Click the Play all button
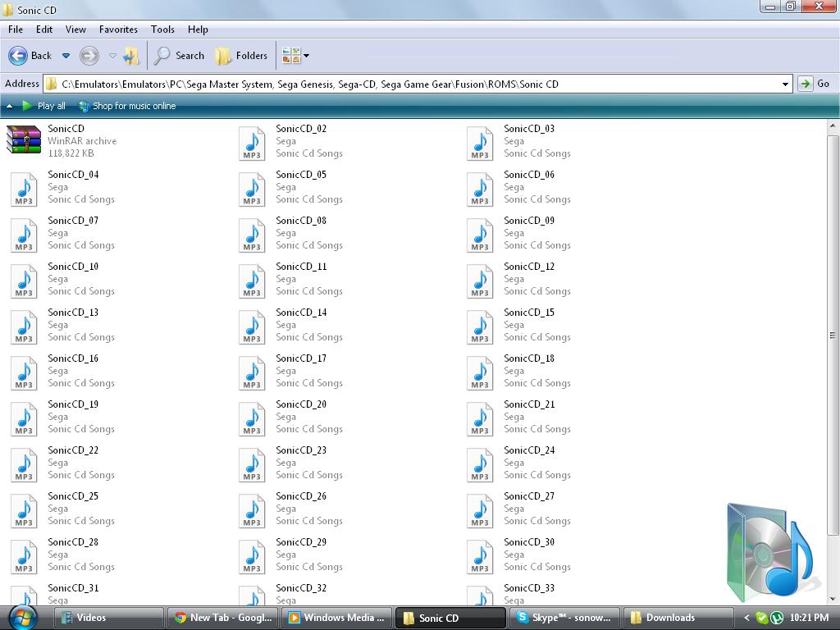This screenshot has width=840, height=630. click(43, 106)
